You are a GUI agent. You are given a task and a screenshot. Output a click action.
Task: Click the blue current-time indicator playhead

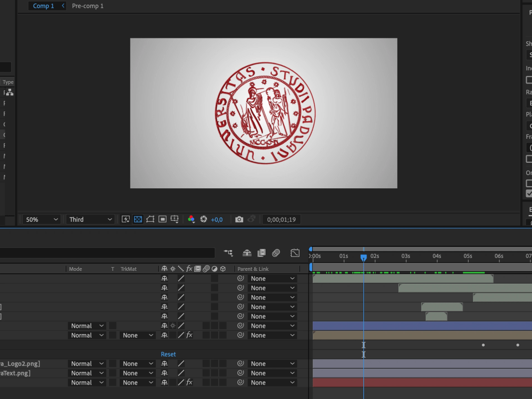(x=363, y=258)
